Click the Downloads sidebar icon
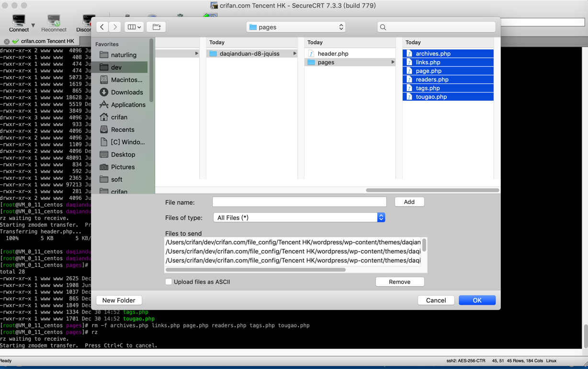 (x=103, y=92)
